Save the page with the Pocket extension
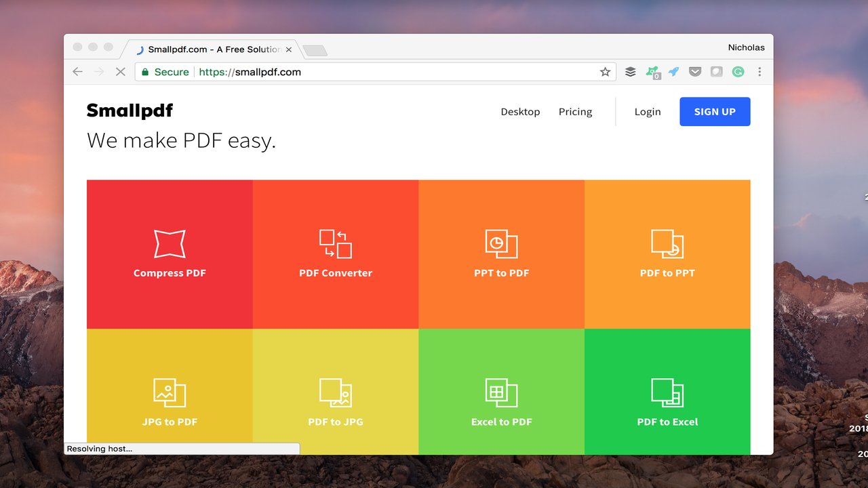The width and height of the screenshot is (868, 488). (x=695, y=72)
